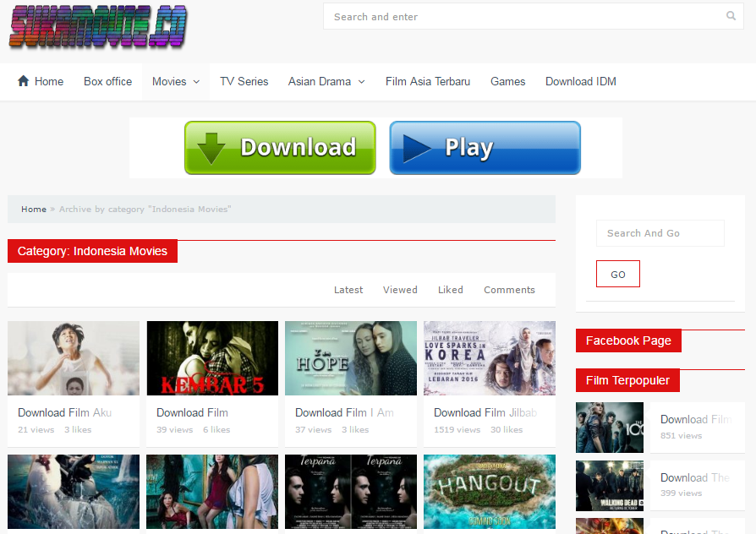Open the Hangout movie poster
The image size is (756, 534).
[x=490, y=492]
